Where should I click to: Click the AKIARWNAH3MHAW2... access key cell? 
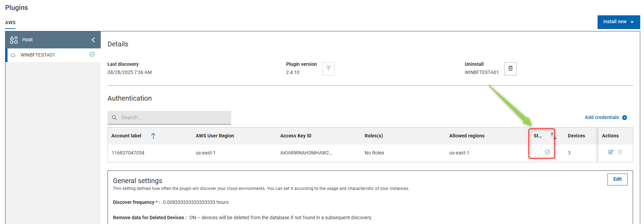[x=306, y=153]
